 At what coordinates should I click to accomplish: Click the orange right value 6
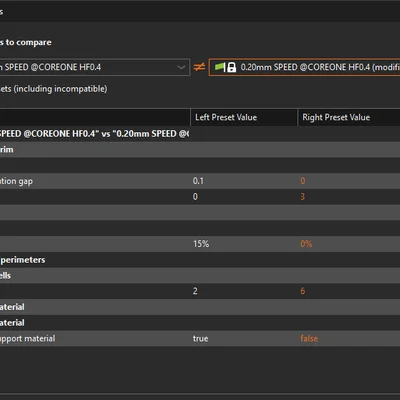(303, 291)
